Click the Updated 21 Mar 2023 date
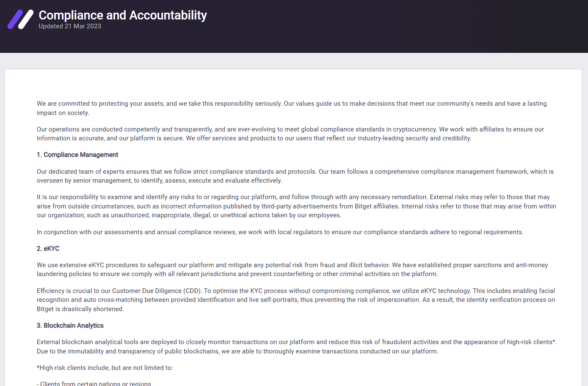588x386 pixels. click(70, 26)
